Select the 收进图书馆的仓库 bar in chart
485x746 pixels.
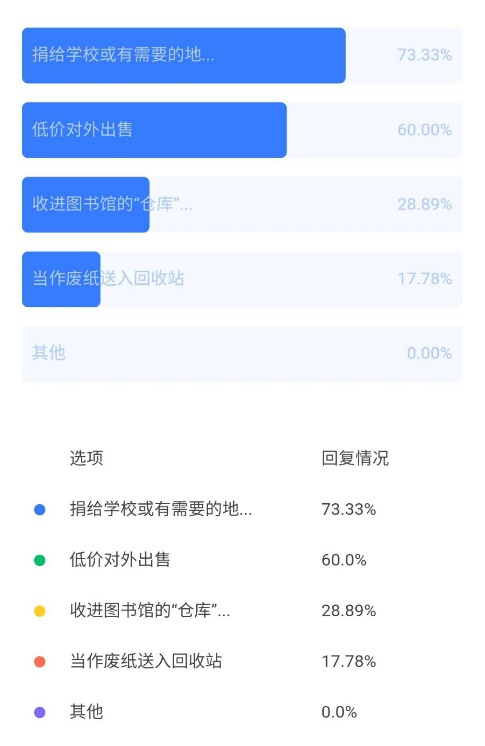(x=242, y=205)
